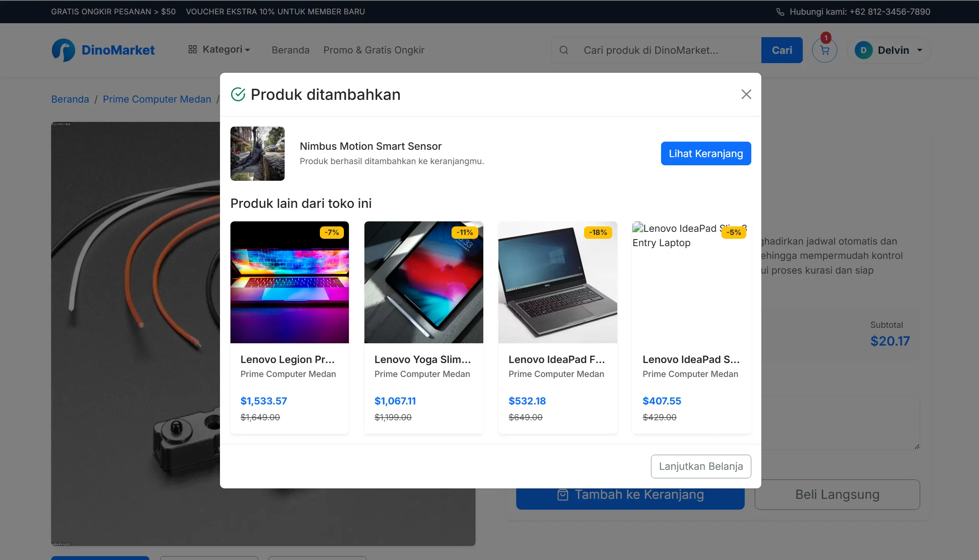979x560 pixels.
Task: Click the Lihat Keranjang button
Action: tap(706, 154)
